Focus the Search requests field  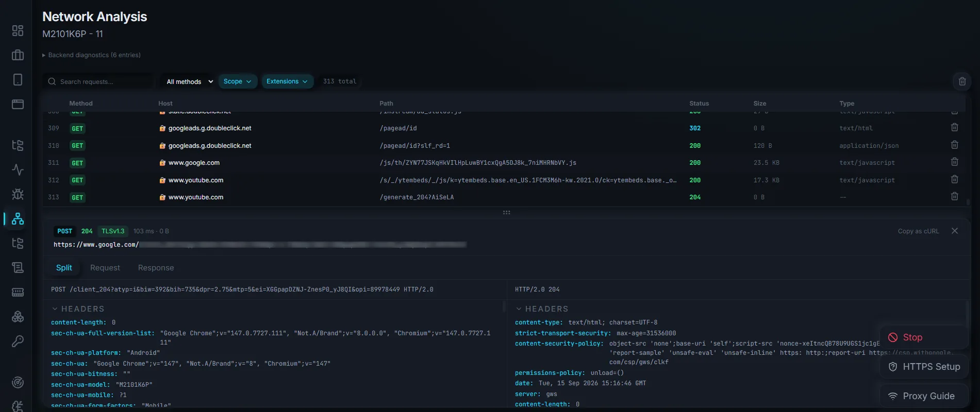pos(98,81)
